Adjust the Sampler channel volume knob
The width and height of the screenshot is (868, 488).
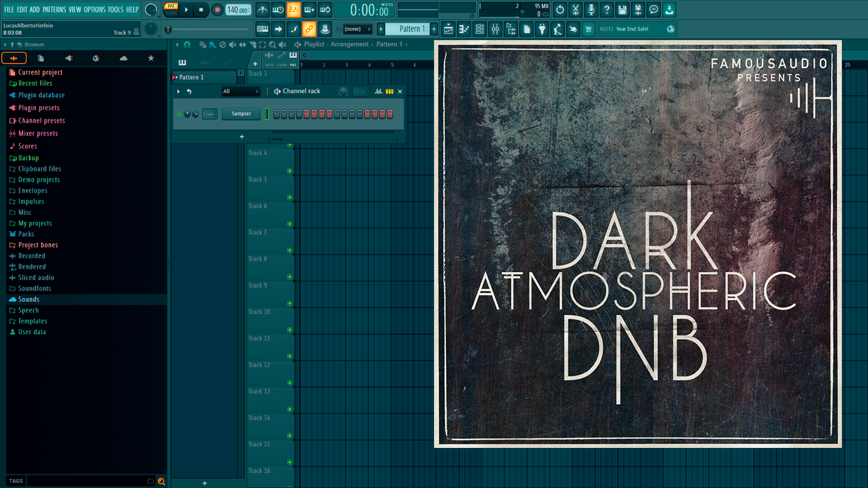[195, 114]
